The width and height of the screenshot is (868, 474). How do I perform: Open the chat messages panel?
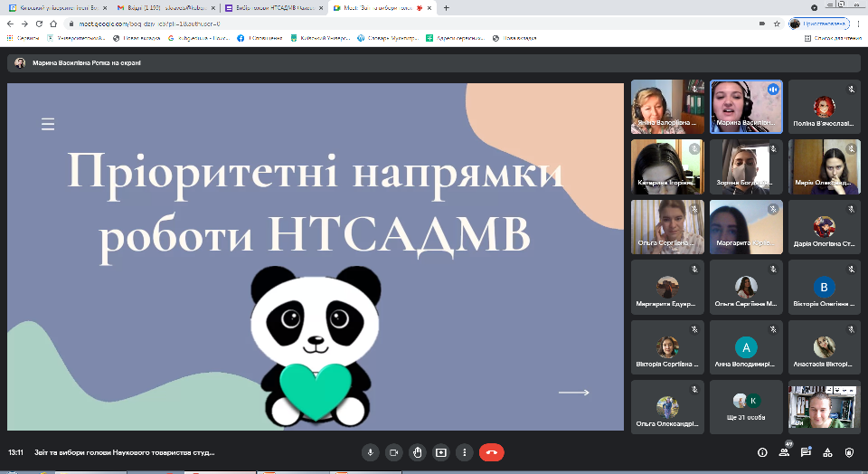point(806,451)
